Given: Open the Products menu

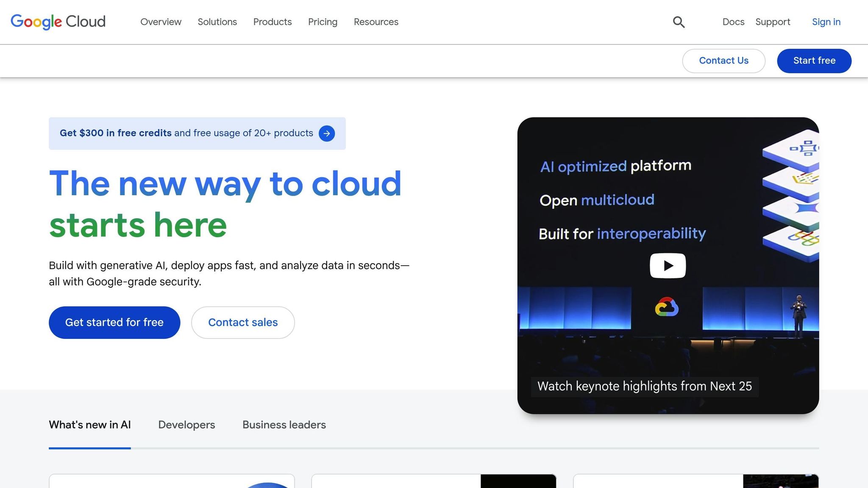Looking at the screenshot, I should 273,22.
